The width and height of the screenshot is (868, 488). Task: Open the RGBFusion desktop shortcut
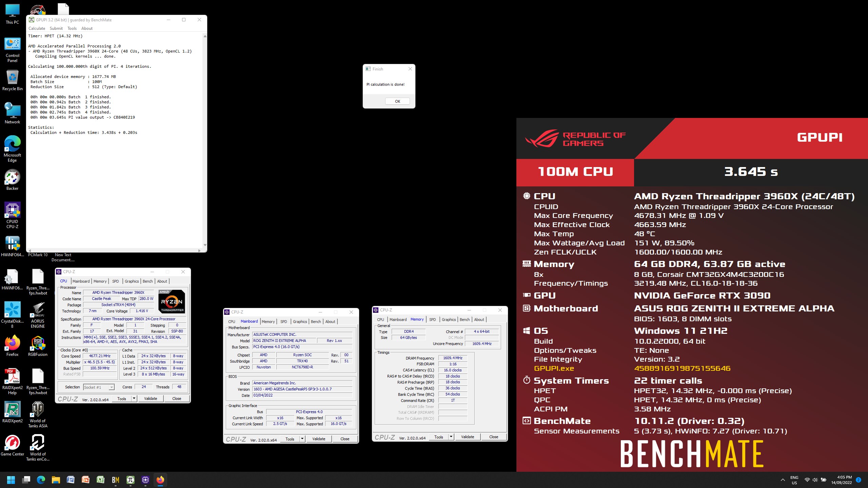(x=38, y=346)
